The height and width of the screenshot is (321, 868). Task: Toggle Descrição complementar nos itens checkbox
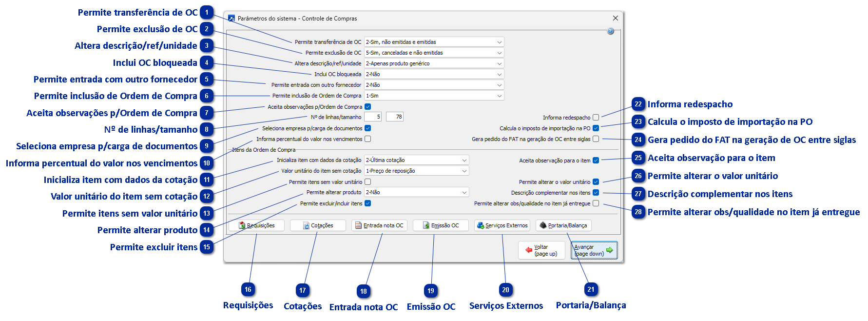(596, 193)
